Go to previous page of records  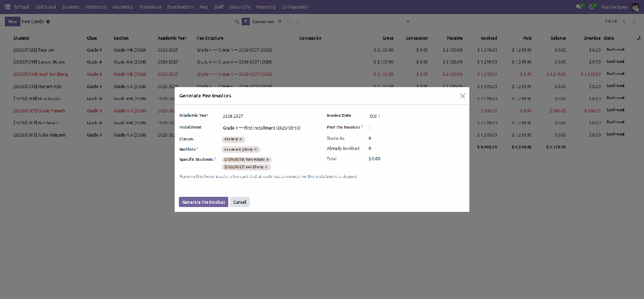tap(624, 22)
